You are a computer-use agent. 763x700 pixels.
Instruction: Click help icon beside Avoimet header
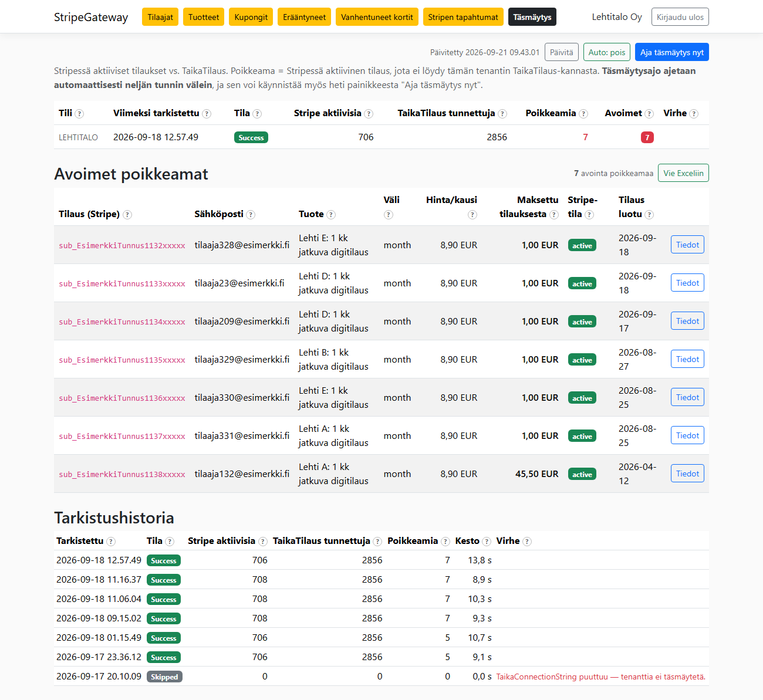click(649, 114)
